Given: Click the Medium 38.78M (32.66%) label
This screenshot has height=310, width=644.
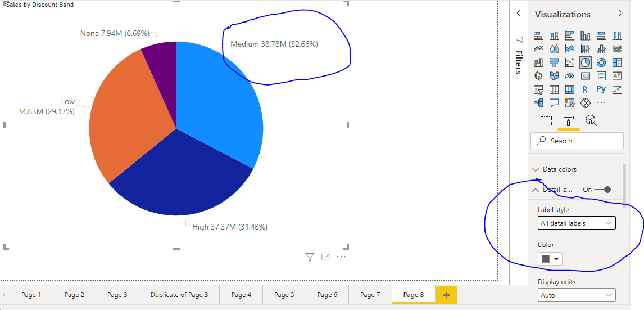Looking at the screenshot, I should click(x=274, y=44).
